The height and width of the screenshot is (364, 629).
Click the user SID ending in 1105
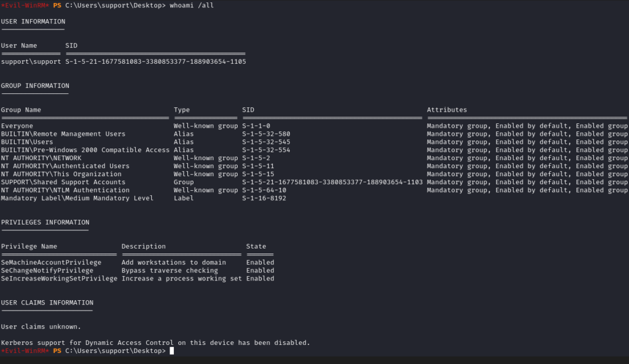155,61
